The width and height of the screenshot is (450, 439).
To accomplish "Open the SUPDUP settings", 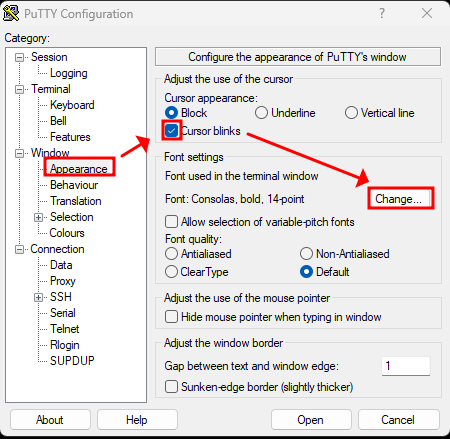I will pos(72,361).
